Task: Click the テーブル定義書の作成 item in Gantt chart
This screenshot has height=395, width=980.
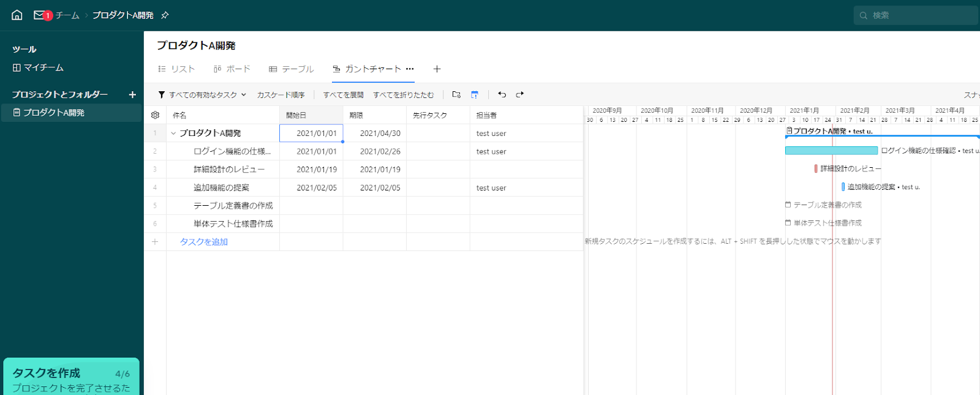Action: 823,205
